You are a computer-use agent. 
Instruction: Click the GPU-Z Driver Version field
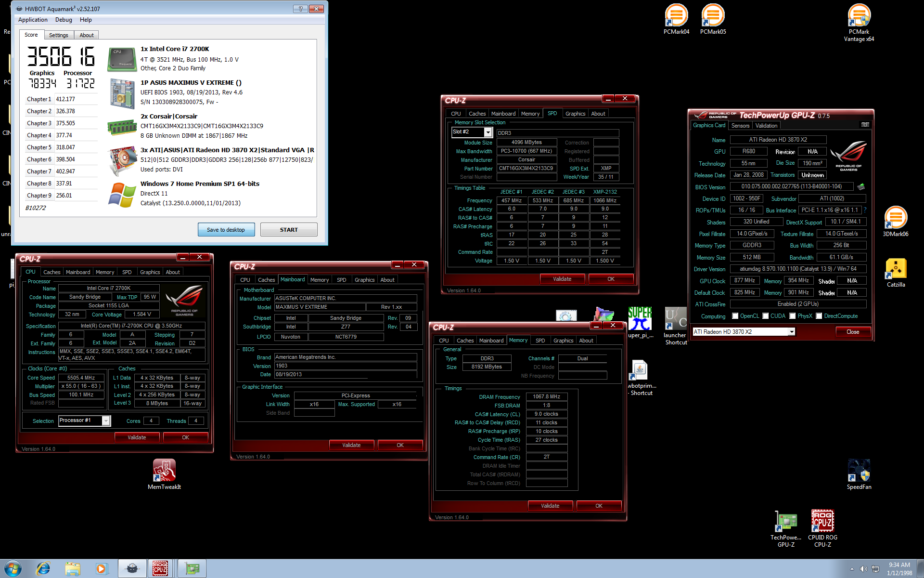coord(798,269)
